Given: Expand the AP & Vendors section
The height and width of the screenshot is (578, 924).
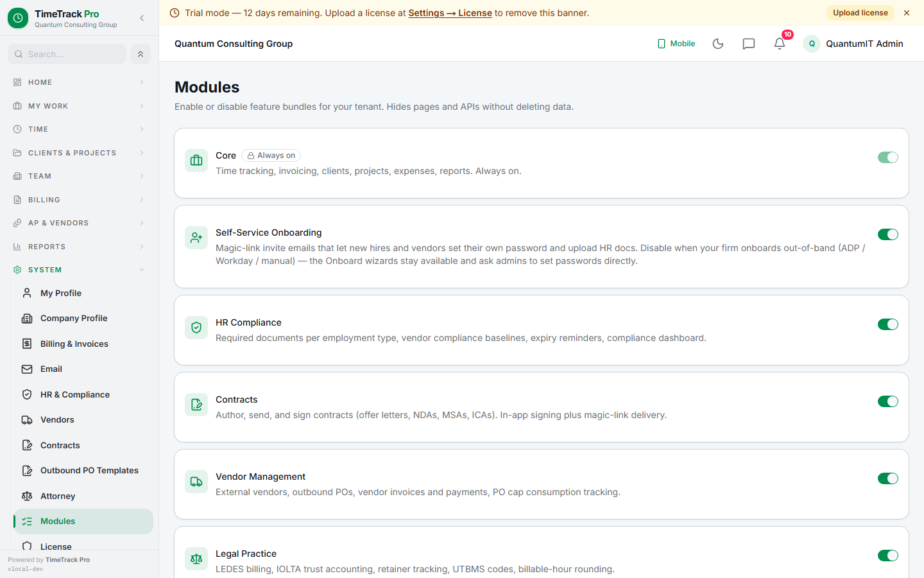Looking at the screenshot, I should pyautogui.click(x=79, y=223).
